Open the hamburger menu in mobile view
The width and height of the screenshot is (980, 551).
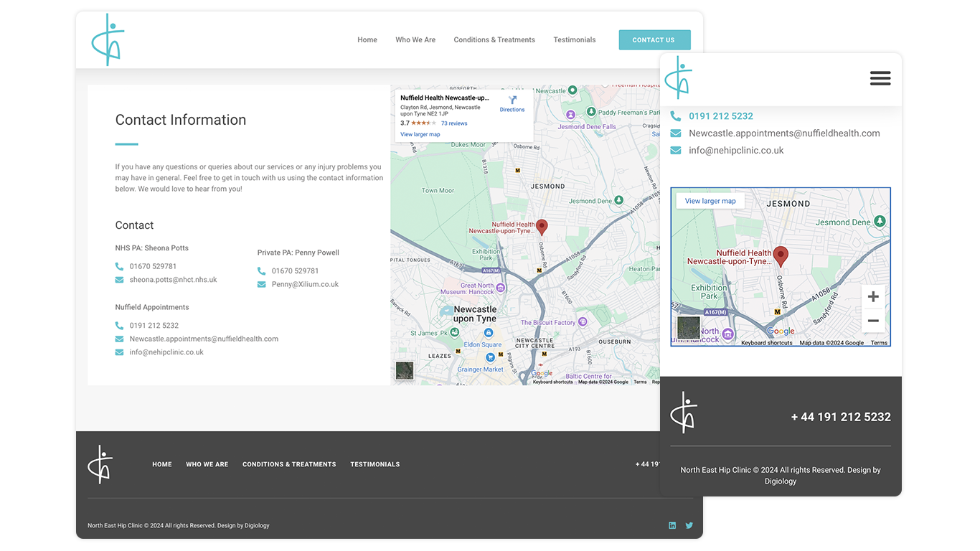[x=880, y=78]
